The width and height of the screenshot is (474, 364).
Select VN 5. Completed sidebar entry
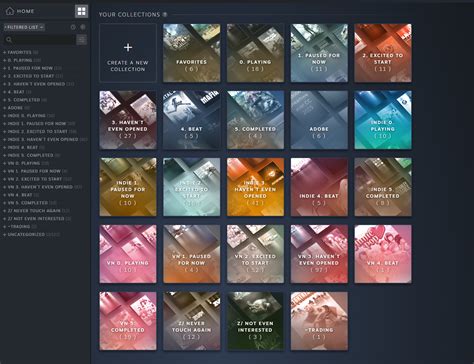coord(29,203)
